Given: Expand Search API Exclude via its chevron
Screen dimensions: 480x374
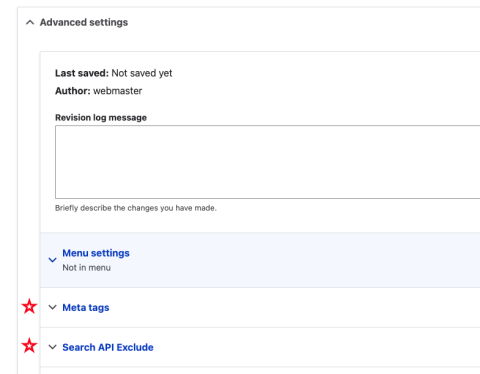Looking at the screenshot, I should 52,347.
